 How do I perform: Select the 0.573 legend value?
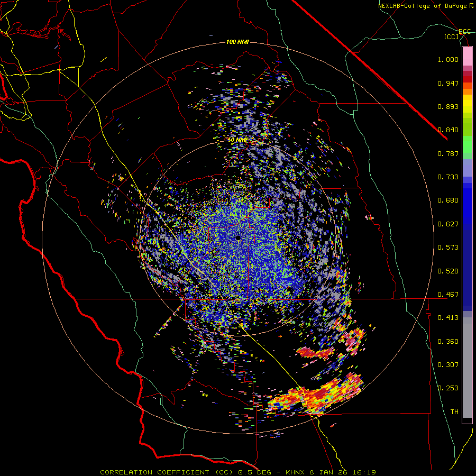(x=448, y=248)
